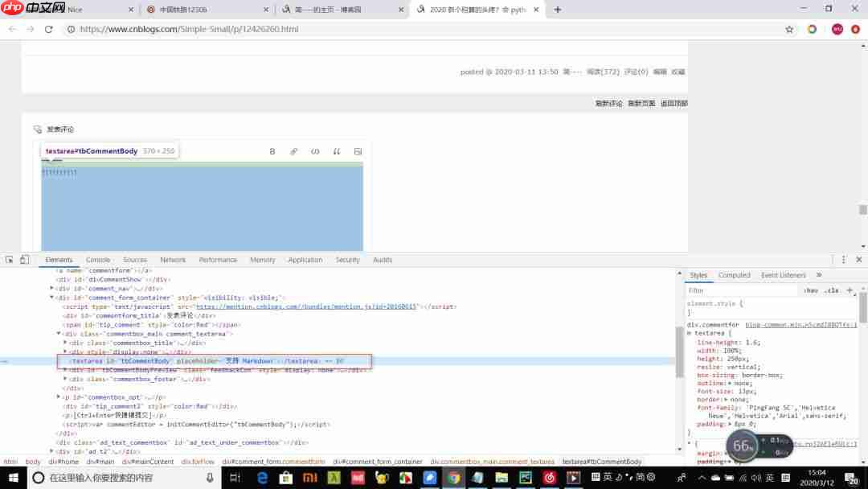Open the Network tab in DevTools

(173, 260)
